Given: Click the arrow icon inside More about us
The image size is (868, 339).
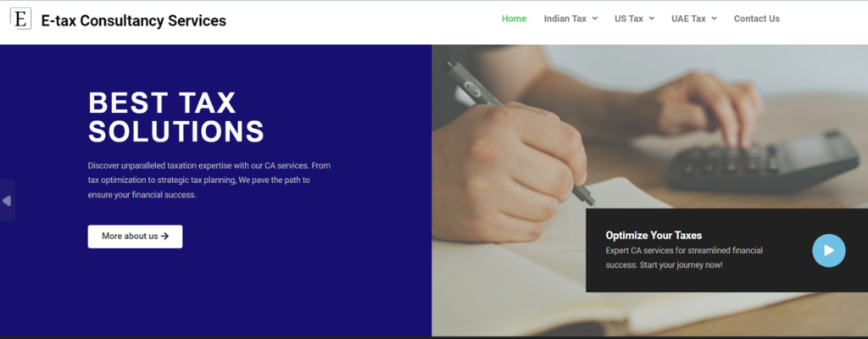Looking at the screenshot, I should [x=164, y=236].
